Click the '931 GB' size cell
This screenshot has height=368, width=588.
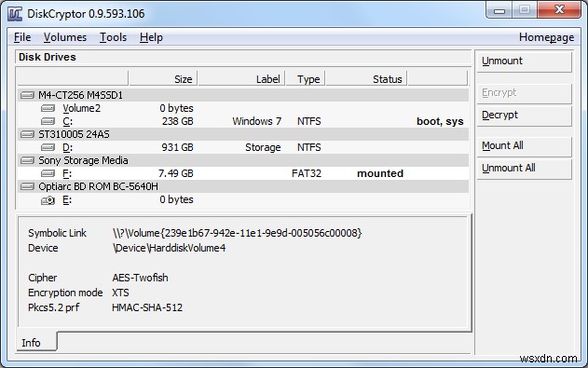[x=178, y=147]
